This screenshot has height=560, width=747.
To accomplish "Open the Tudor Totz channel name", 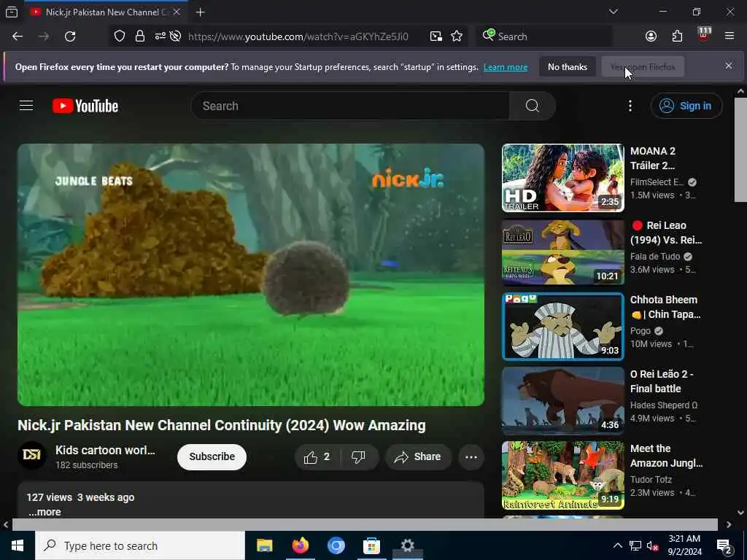I will click(651, 480).
